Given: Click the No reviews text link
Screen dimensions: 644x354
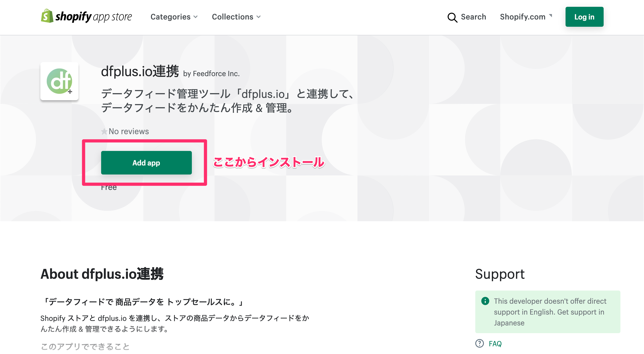Looking at the screenshot, I should click(129, 131).
